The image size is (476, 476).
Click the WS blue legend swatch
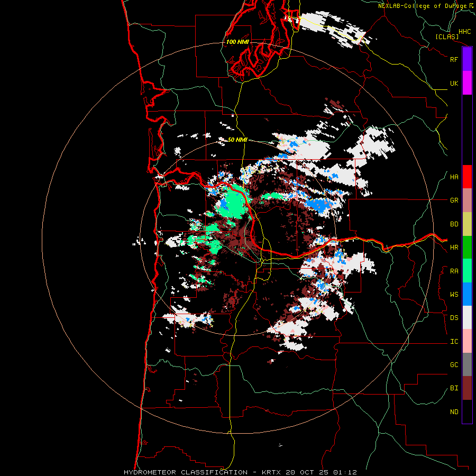tap(467, 294)
